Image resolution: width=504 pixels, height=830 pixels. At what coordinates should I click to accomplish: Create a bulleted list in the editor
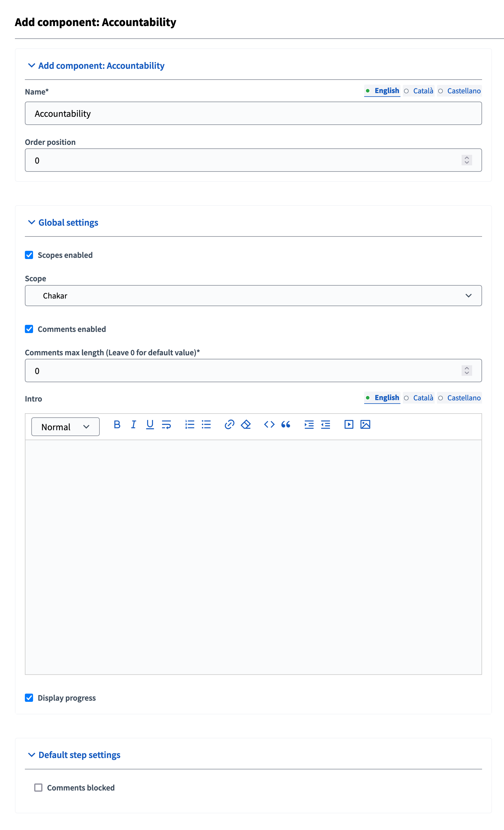(x=206, y=424)
